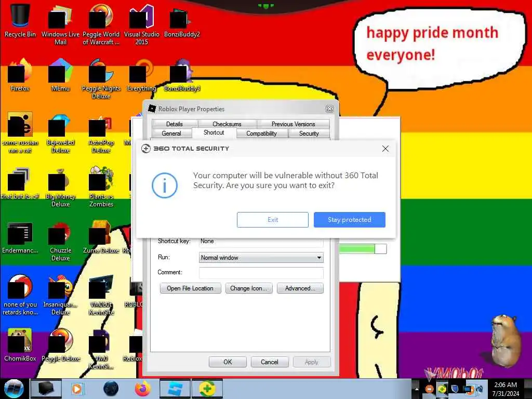The image size is (532, 399).
Task: Switch to the Details tab
Action: pyautogui.click(x=175, y=124)
